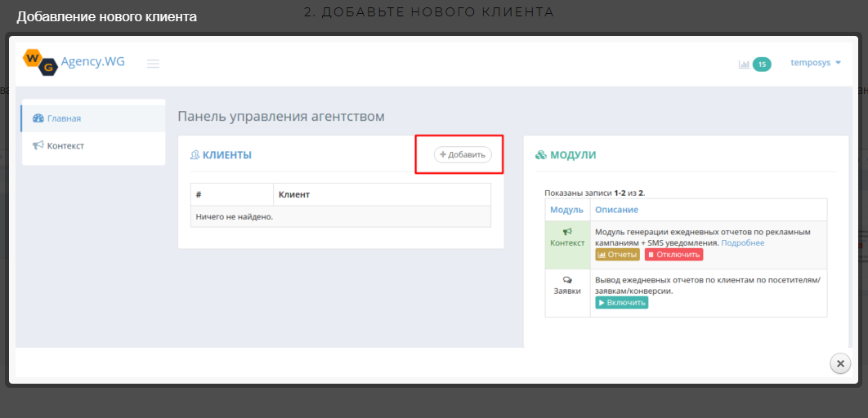Click the green 15 counter badge

point(762,64)
